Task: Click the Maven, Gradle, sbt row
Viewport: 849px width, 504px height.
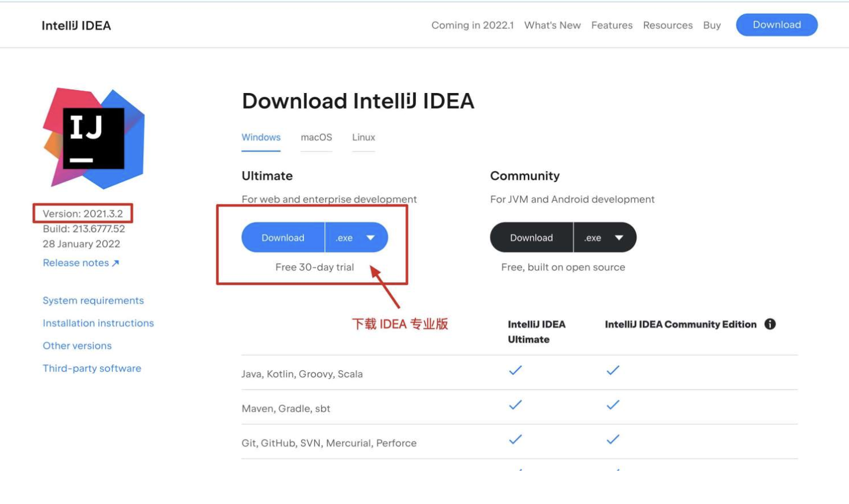Action: coord(519,408)
